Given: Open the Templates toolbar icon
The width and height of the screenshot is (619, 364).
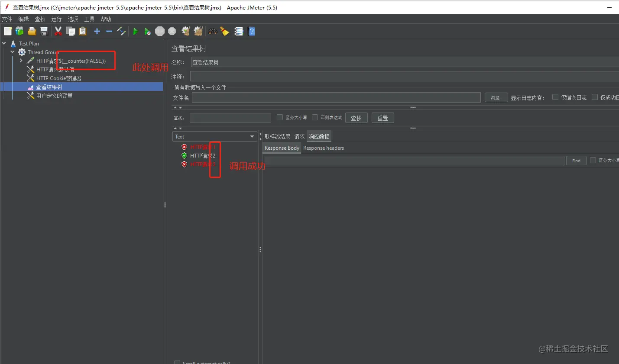Looking at the screenshot, I should [x=19, y=31].
